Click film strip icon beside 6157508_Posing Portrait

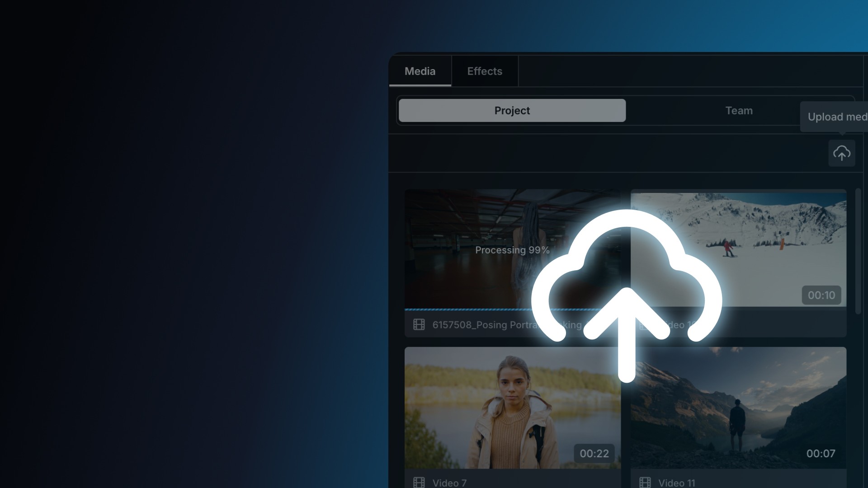pos(419,324)
